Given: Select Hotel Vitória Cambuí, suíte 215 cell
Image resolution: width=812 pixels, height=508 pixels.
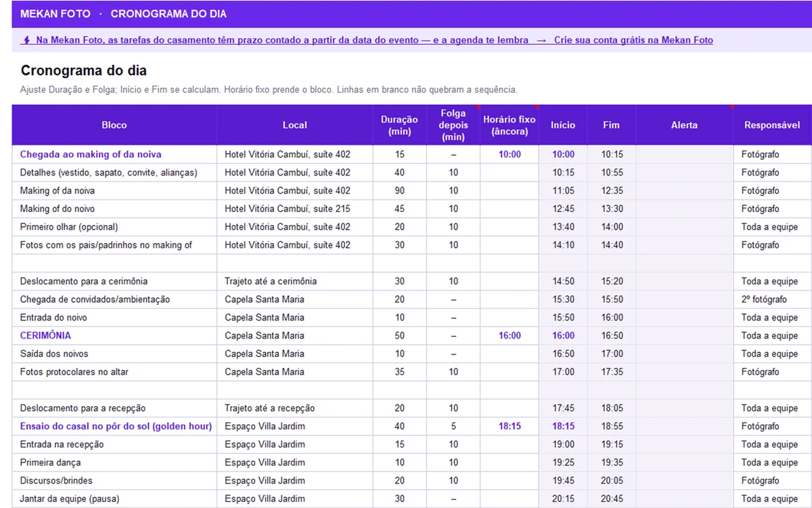Looking at the screenshot, I should click(x=294, y=209).
